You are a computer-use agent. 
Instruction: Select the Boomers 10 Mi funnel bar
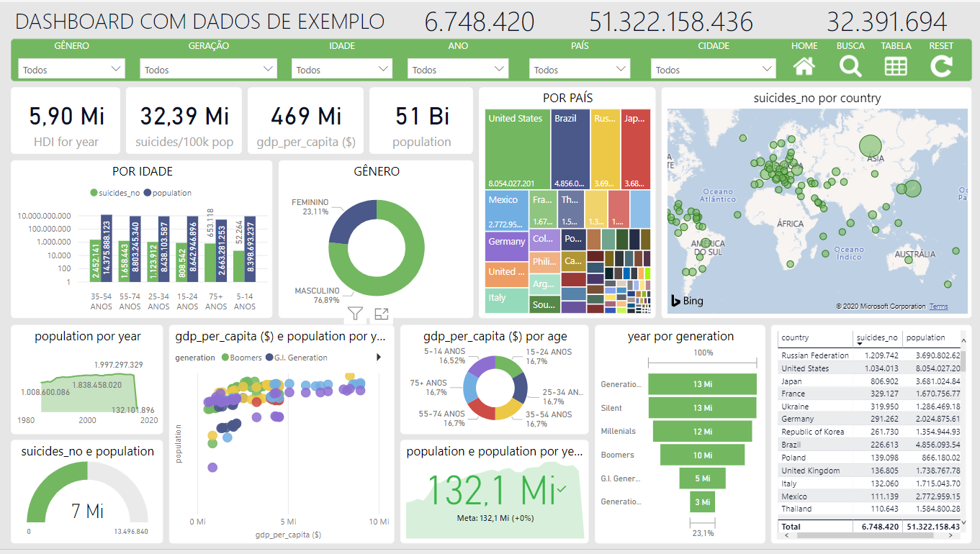[702, 455]
